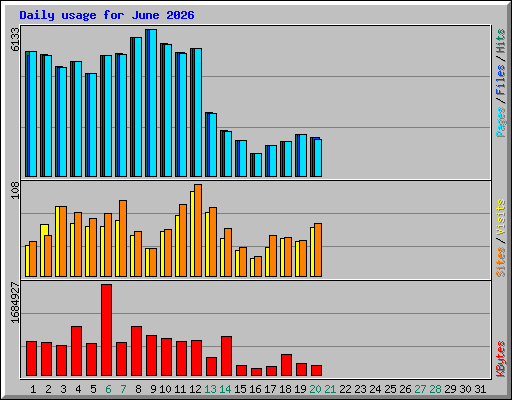This screenshot has width=512, height=400.
Task: Click day 19 on the x-axis
Action: click(300, 389)
